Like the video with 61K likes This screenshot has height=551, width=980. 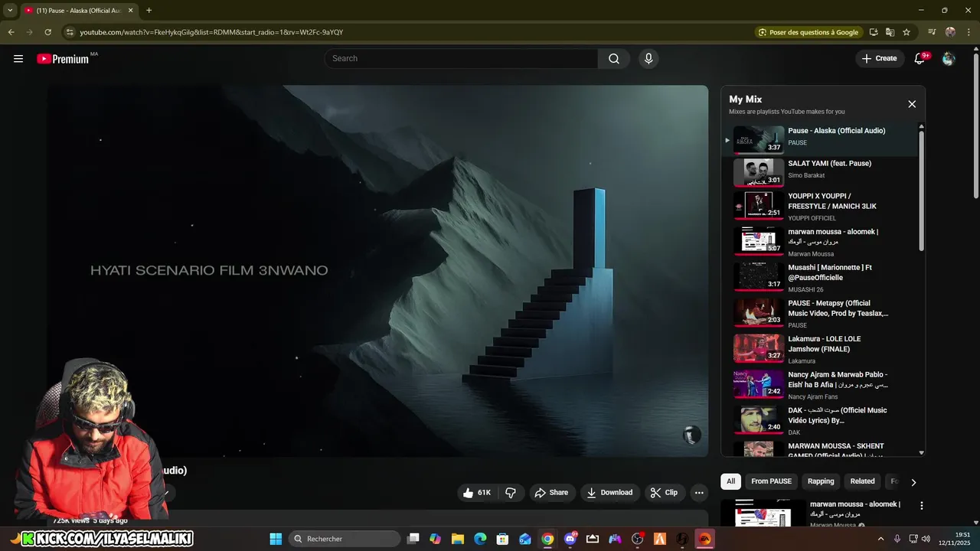click(476, 493)
